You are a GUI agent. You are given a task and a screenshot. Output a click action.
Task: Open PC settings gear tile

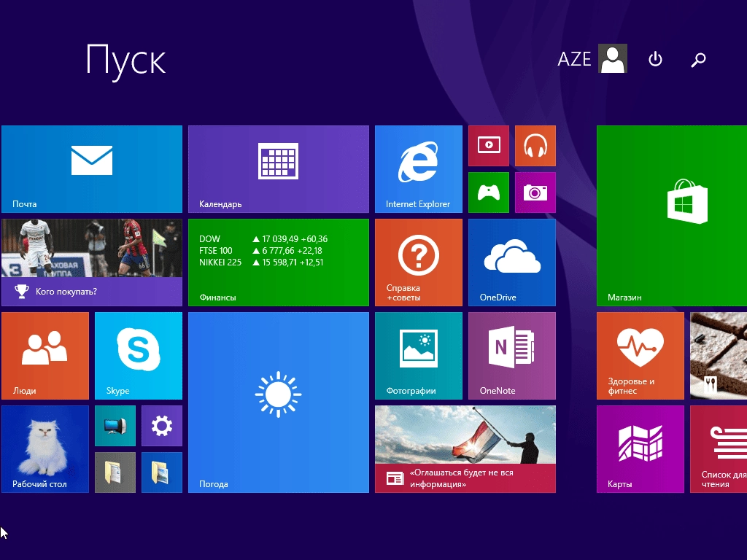pos(162,426)
